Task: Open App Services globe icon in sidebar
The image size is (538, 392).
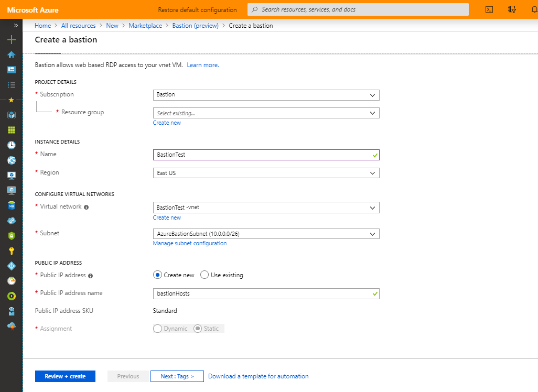Action: [12, 160]
